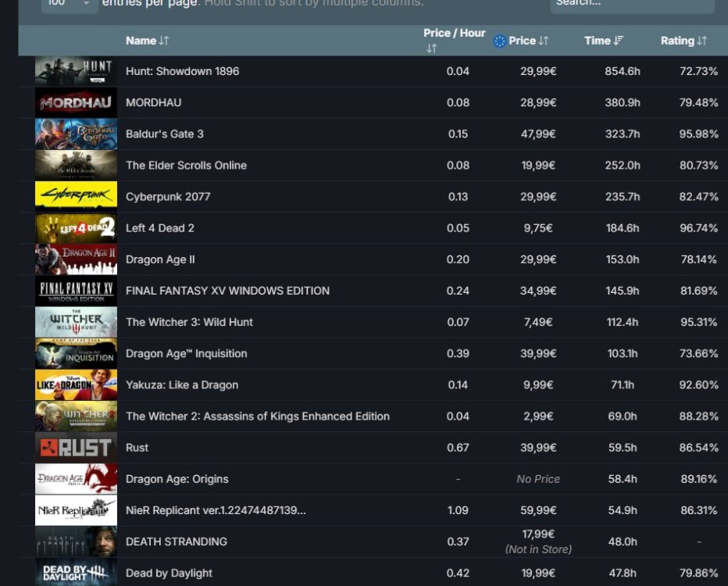Screen dimensions: 728x586
Task: Open the Yakuza: Like a Dragon link
Action: (x=182, y=384)
